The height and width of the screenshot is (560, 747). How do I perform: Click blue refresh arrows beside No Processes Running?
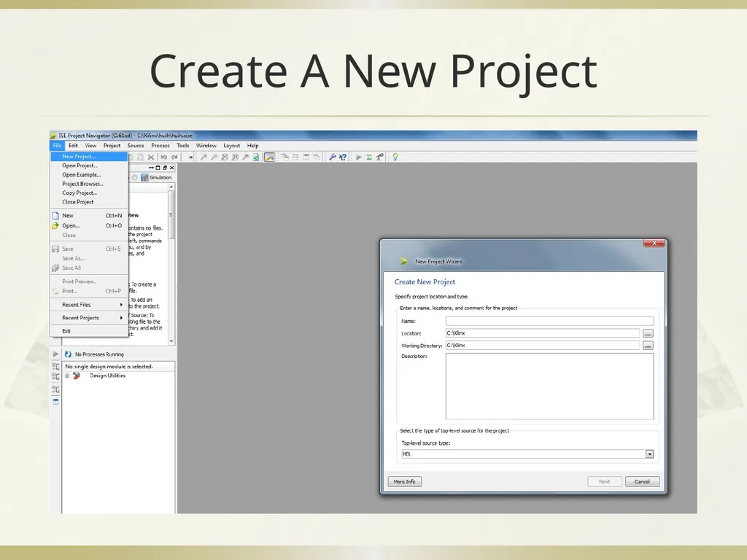68,354
